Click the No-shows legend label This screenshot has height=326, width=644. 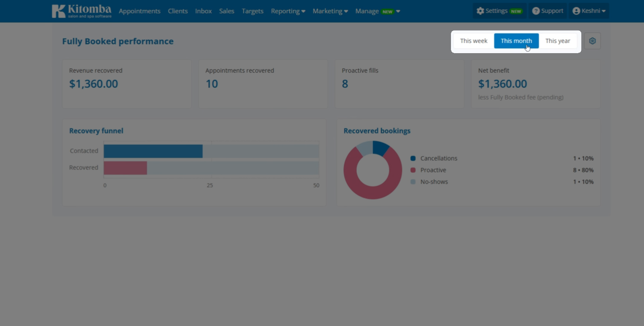click(x=434, y=182)
